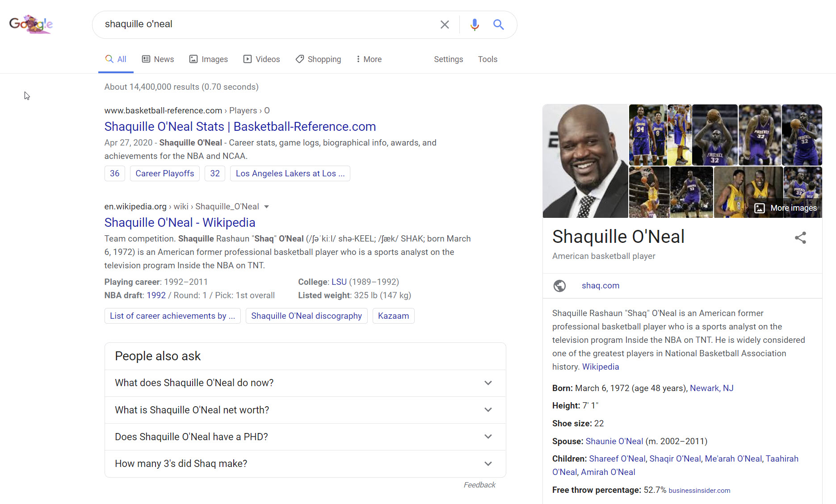Clear the search box with X icon

(x=444, y=25)
